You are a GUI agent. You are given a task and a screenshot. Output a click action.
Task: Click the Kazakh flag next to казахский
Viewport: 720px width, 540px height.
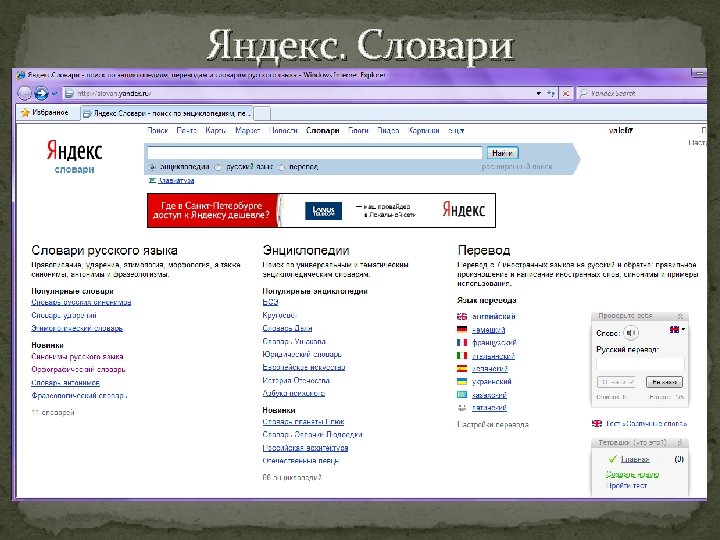click(x=462, y=394)
